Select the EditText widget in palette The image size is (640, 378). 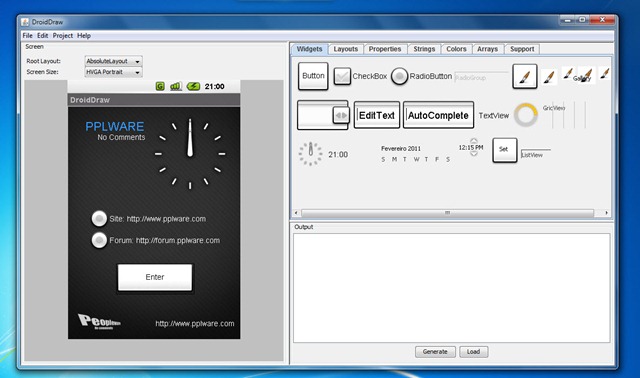[x=377, y=115]
